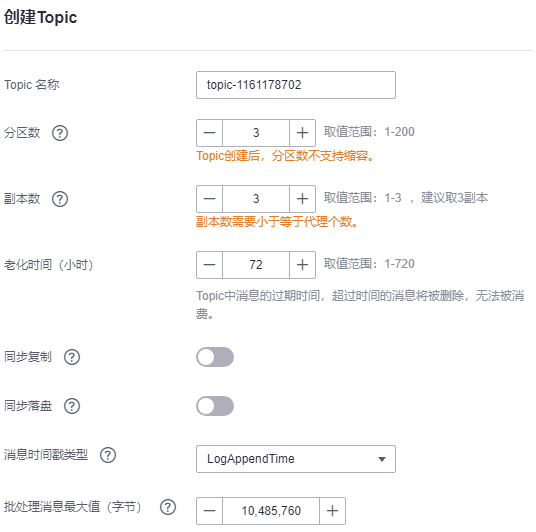The width and height of the screenshot is (536, 532).
Task: View help for 消息时间戳类型
Action: coord(108,455)
